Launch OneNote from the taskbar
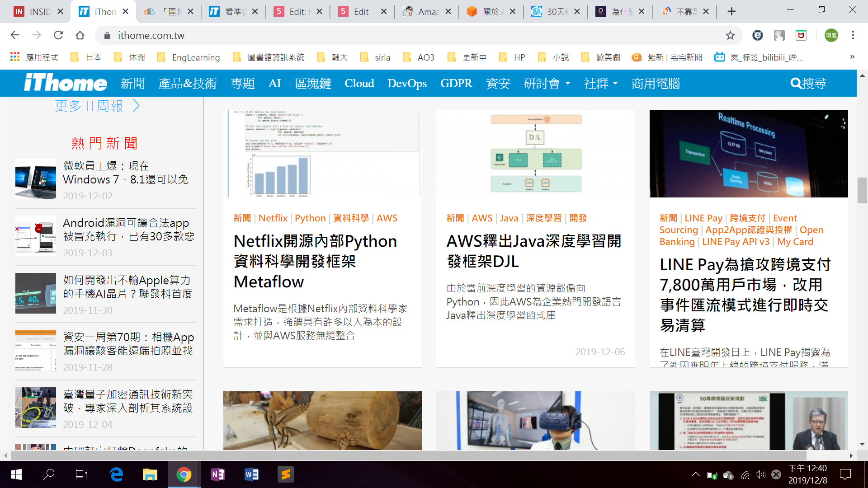This screenshot has width=868, height=488. click(218, 474)
